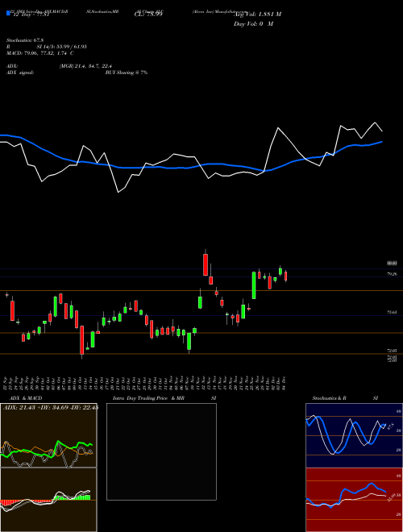The width and height of the screenshot is (403, 532).
Task: Click the 79.26 price axis label
Action: coord(393,274)
